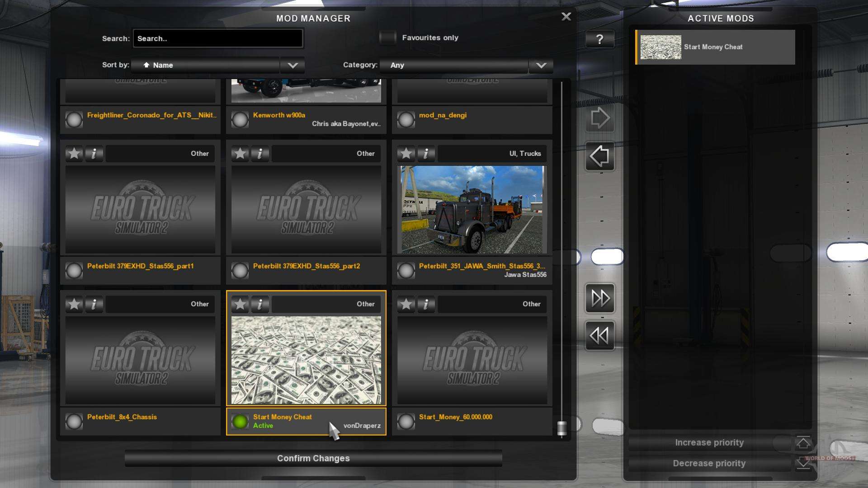This screenshot has width=868, height=488.
Task: Click the Peterbilt_8x4_Chassis mod name
Action: [122, 417]
